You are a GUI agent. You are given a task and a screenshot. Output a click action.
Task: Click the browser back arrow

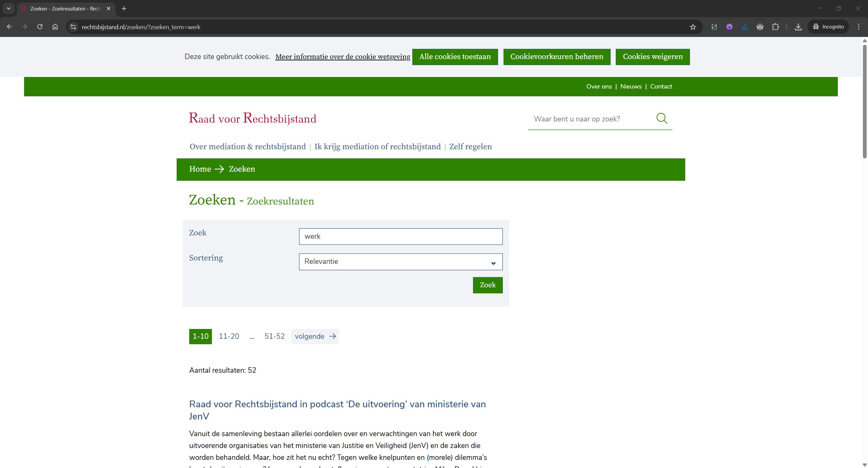click(9, 27)
